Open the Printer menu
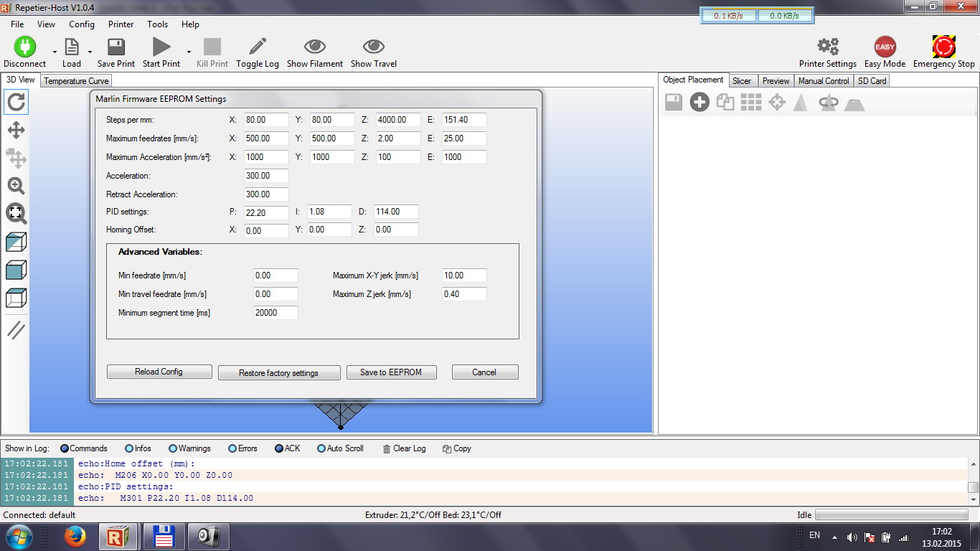980x551 pixels. [x=121, y=24]
